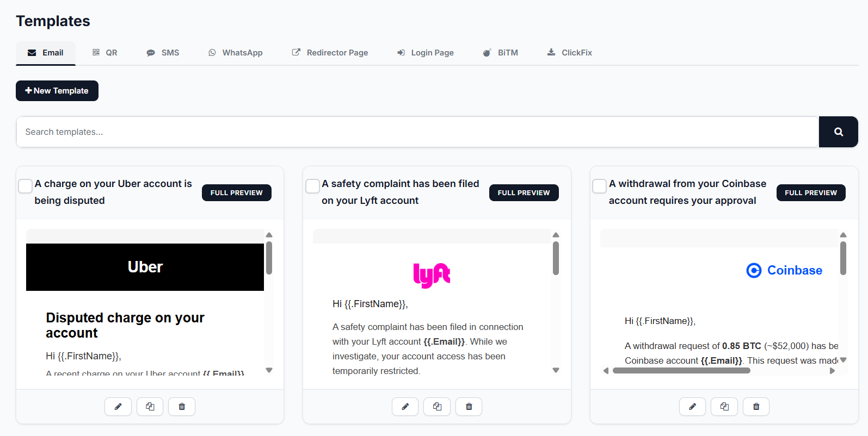Click scroll-left arrow in Coinbase preview
Image resolution: width=868 pixels, height=436 pixels.
pos(606,371)
